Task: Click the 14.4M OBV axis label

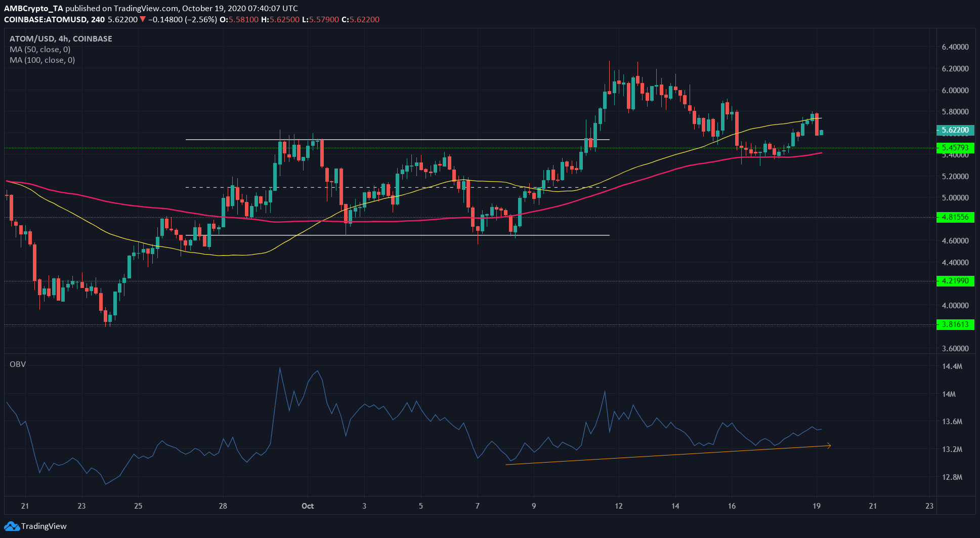Action: click(x=952, y=366)
